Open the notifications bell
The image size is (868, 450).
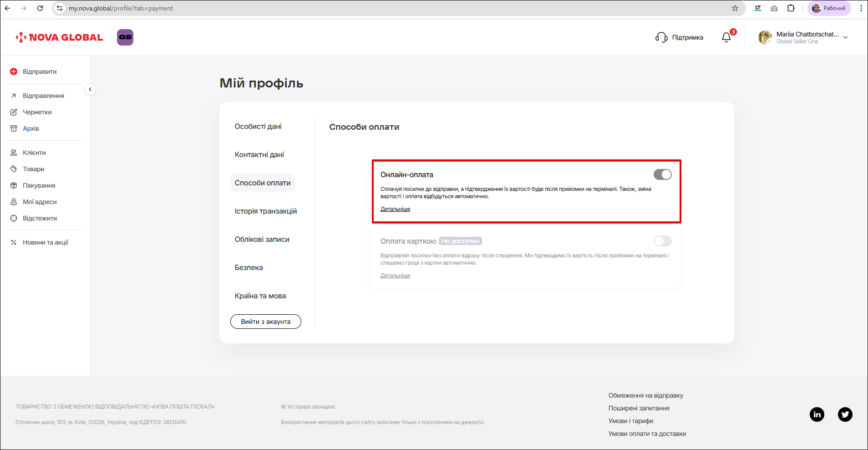(726, 37)
